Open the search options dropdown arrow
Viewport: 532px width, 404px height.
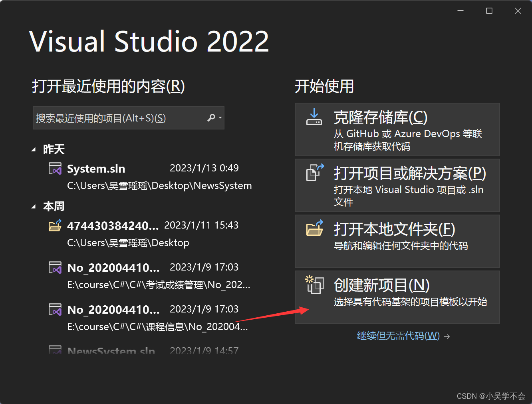220,118
